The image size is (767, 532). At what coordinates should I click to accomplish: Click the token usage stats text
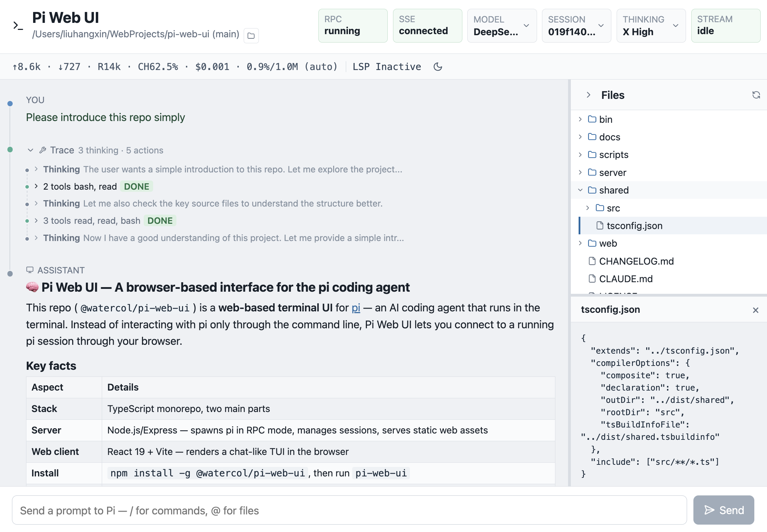point(175,66)
